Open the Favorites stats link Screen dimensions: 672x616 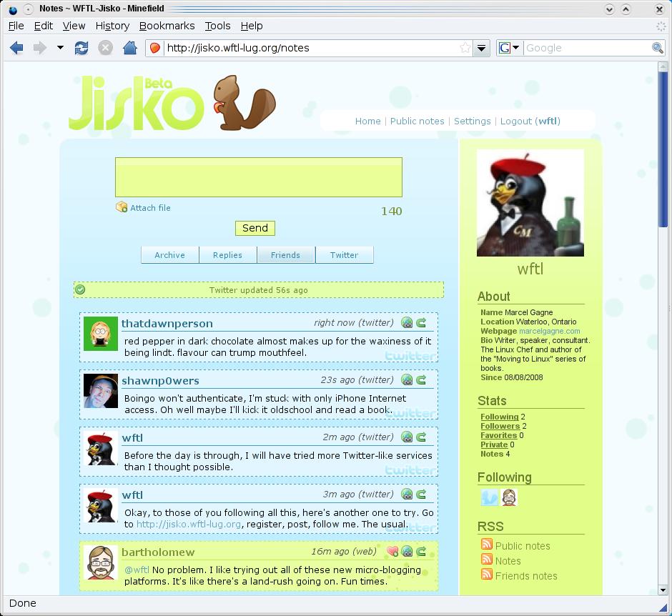[x=499, y=435]
